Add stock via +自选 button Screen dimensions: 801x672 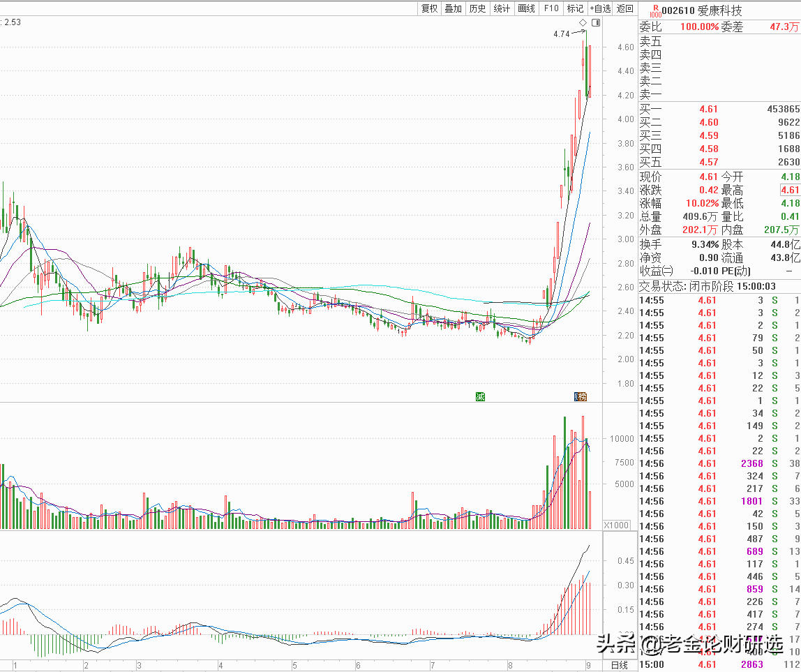click(x=600, y=8)
